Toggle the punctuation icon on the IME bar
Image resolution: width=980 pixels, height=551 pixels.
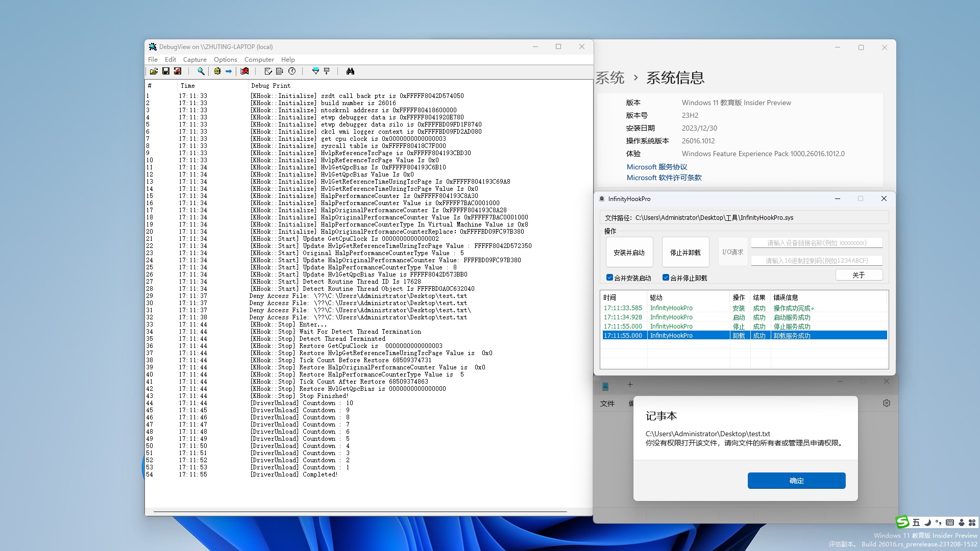(938, 522)
